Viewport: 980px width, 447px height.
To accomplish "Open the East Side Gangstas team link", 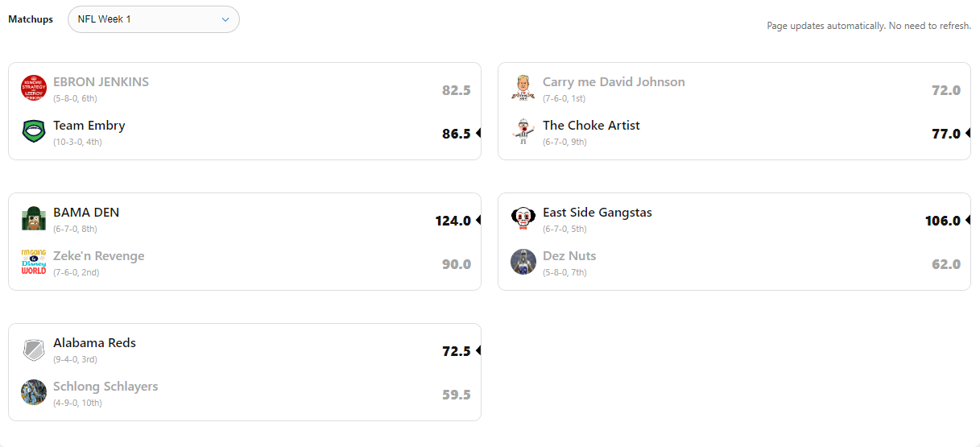I will click(x=598, y=213).
